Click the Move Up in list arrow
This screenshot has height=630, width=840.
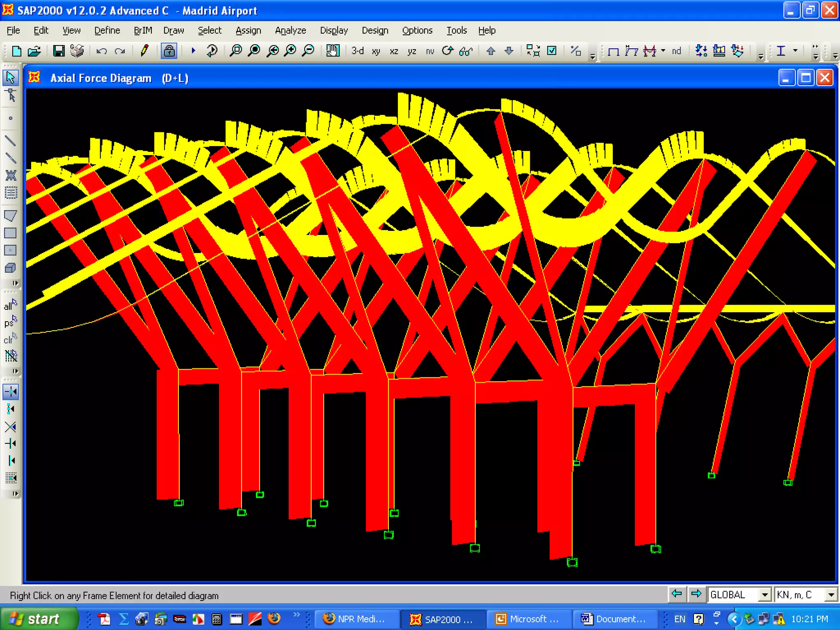[x=491, y=51]
